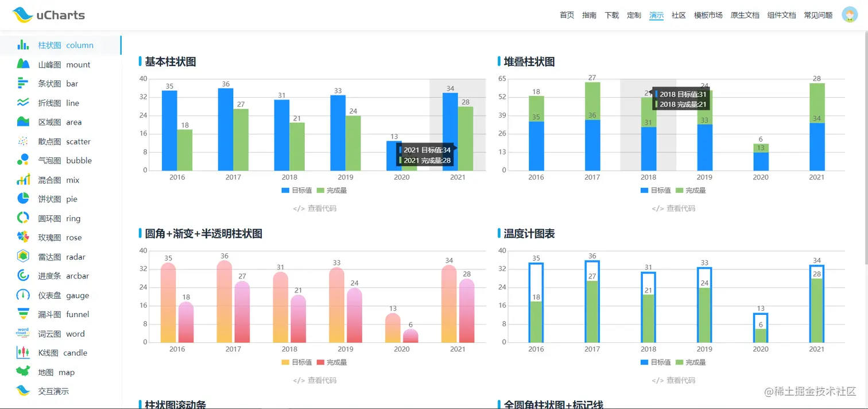Select the area chart sidebar icon
This screenshot has width=868, height=409.
pos(23,122)
